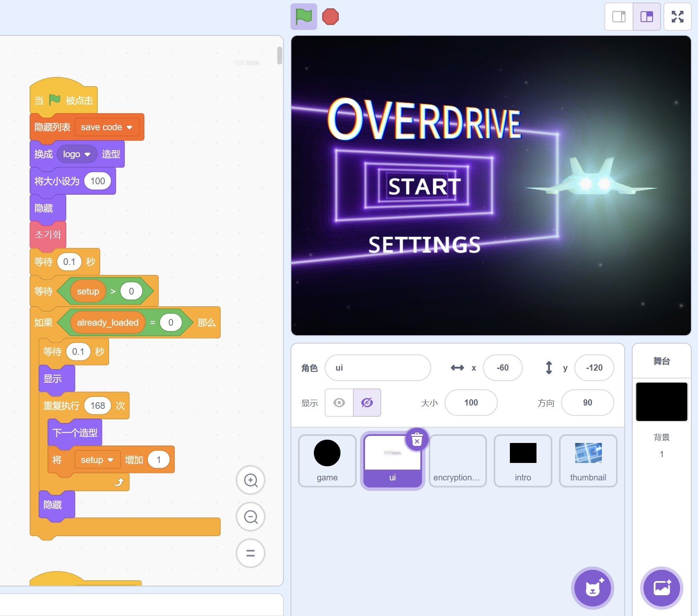Image resolution: width=698 pixels, height=616 pixels.
Task: Open the choose a backdrop button
Action: tap(661, 588)
